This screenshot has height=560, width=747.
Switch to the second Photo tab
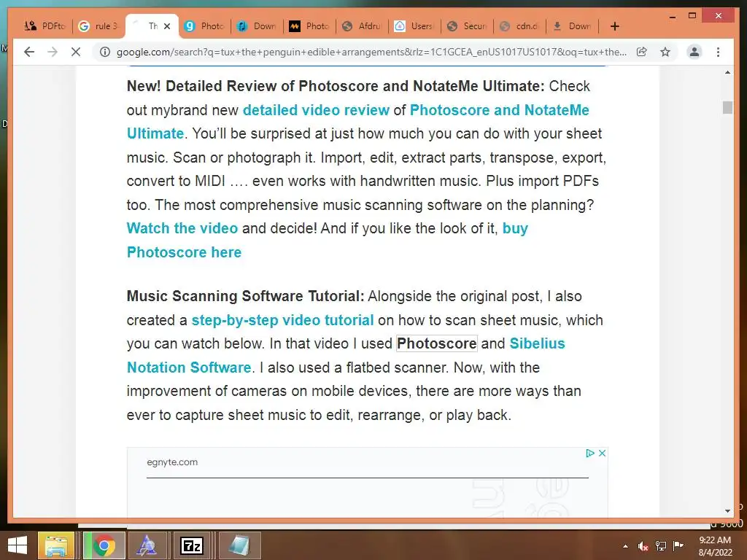pyautogui.click(x=309, y=26)
